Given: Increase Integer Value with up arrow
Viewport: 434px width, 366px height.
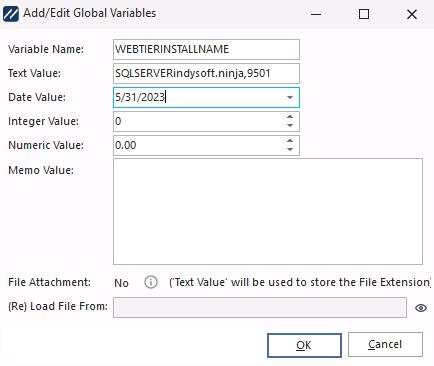Looking at the screenshot, I should click(290, 117).
